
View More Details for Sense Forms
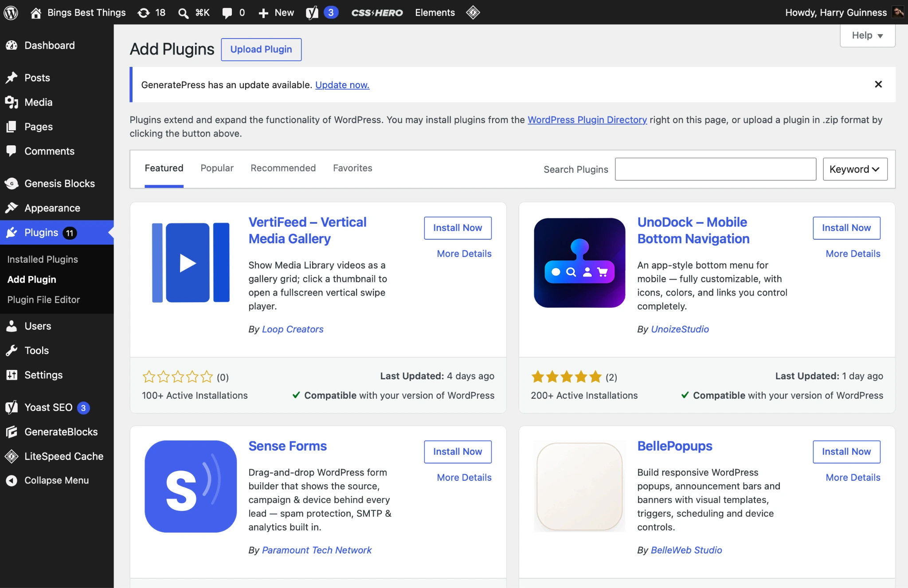464,478
